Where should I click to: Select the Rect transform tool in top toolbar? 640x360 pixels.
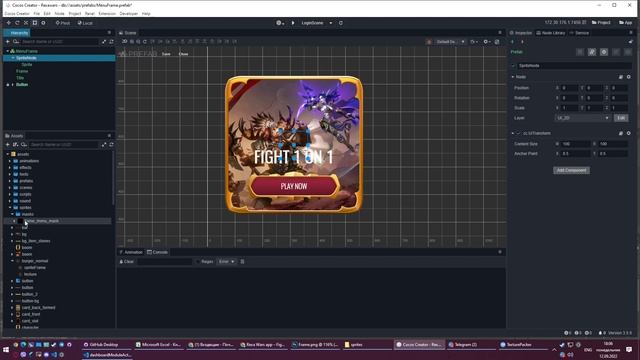click(35, 23)
